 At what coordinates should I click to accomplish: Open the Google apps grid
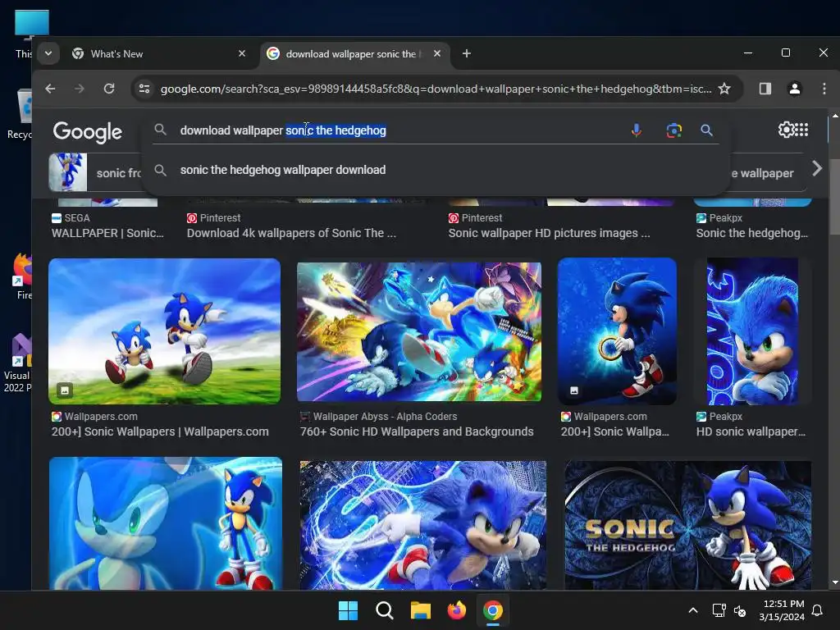tap(802, 130)
